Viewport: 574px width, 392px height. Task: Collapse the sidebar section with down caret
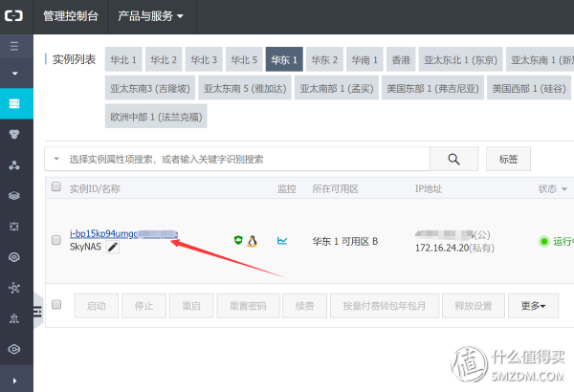pyautogui.click(x=14, y=74)
